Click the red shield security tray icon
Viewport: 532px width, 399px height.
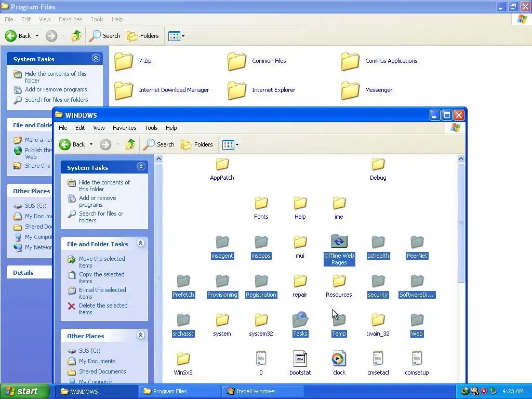[x=484, y=391]
